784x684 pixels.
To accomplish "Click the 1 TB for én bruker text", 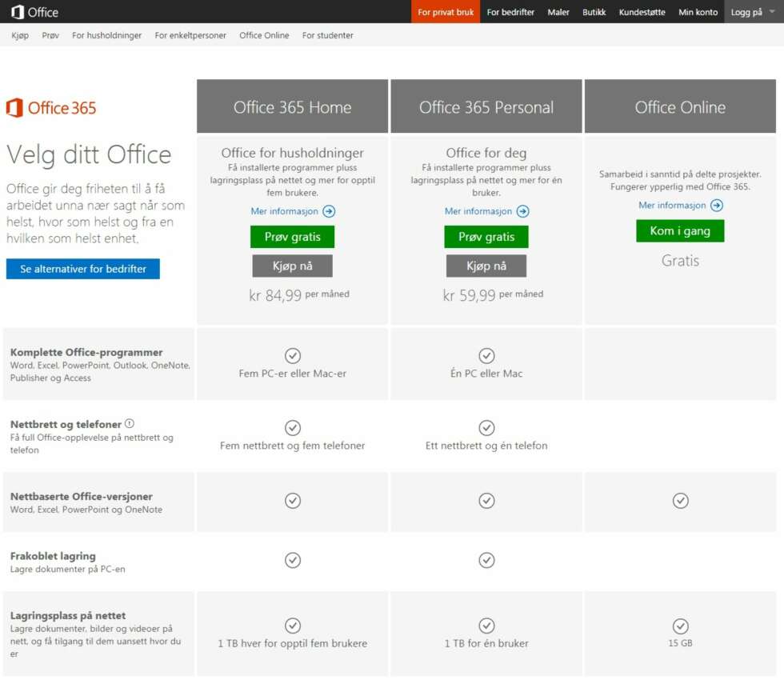I will (x=486, y=643).
